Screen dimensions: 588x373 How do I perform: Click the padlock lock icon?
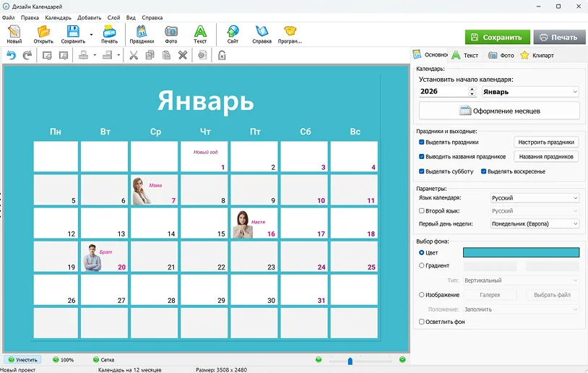[x=222, y=55]
